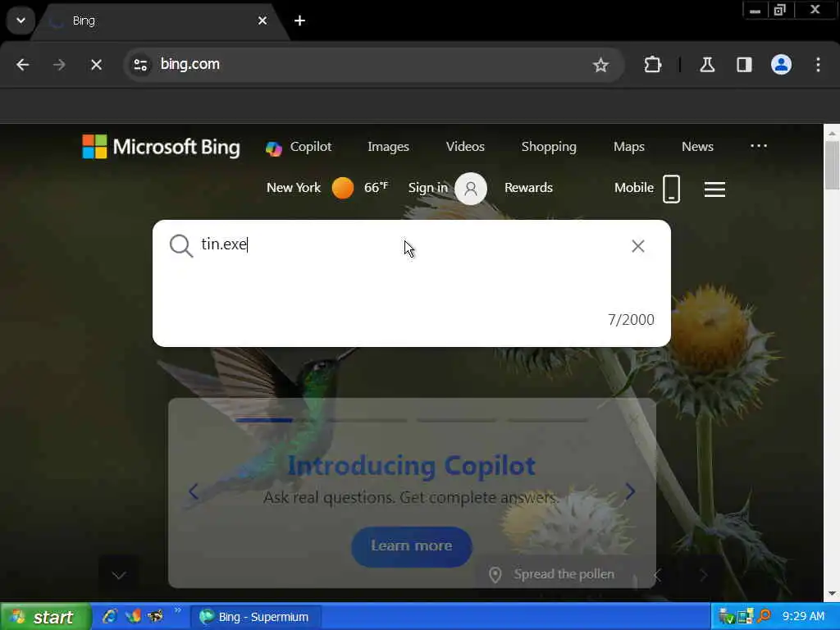The width and height of the screenshot is (840, 630).
Task: Open Spread the pollen image info
Action: tap(564, 574)
